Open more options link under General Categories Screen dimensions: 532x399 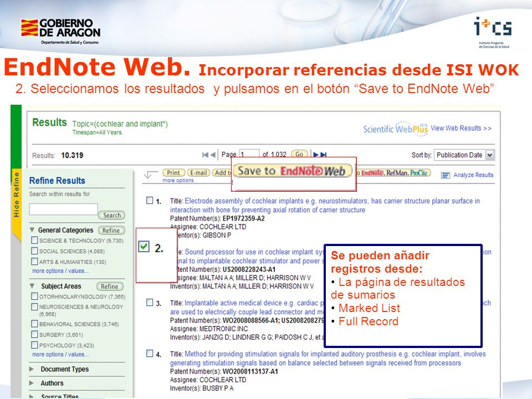(60, 271)
